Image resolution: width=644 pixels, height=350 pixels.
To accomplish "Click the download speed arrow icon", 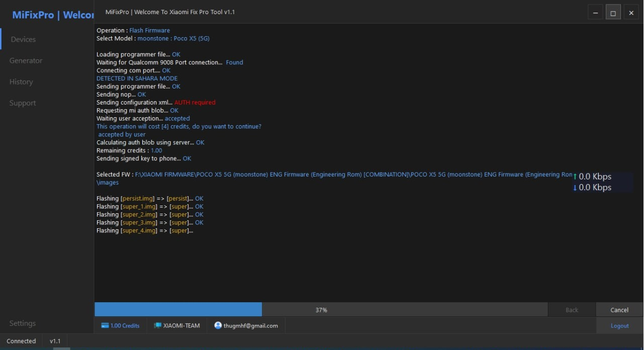I will click(x=575, y=188).
